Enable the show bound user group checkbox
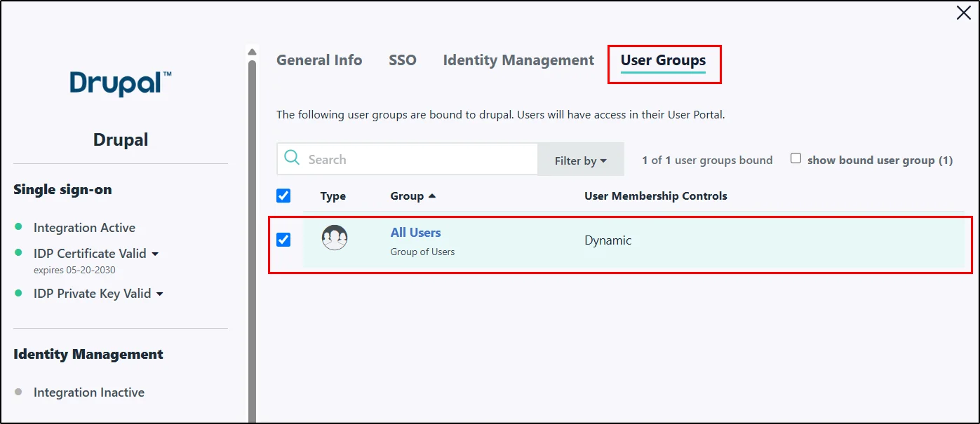The height and width of the screenshot is (424, 980). coord(796,158)
